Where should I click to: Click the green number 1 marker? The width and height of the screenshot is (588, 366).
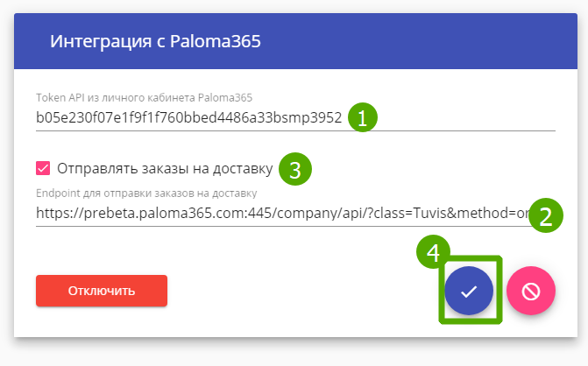(x=362, y=117)
